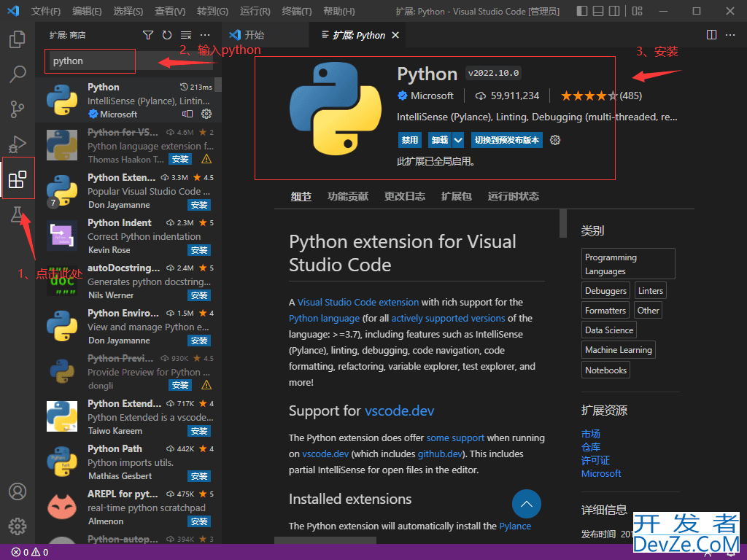Select the 扩展包 tab
Viewport: 747px width, 560px height.
457,196
